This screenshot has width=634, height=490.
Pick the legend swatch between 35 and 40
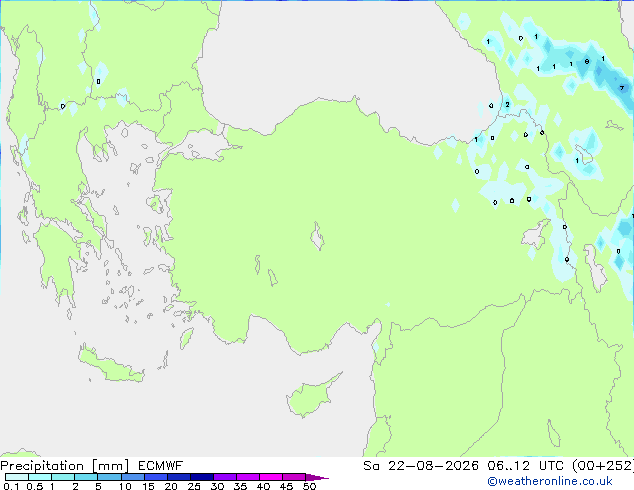pyautogui.click(x=248, y=477)
